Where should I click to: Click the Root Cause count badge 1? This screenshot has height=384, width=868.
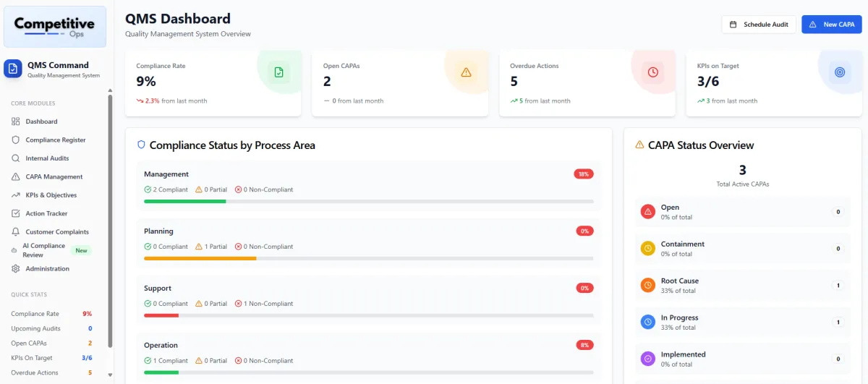coord(838,286)
